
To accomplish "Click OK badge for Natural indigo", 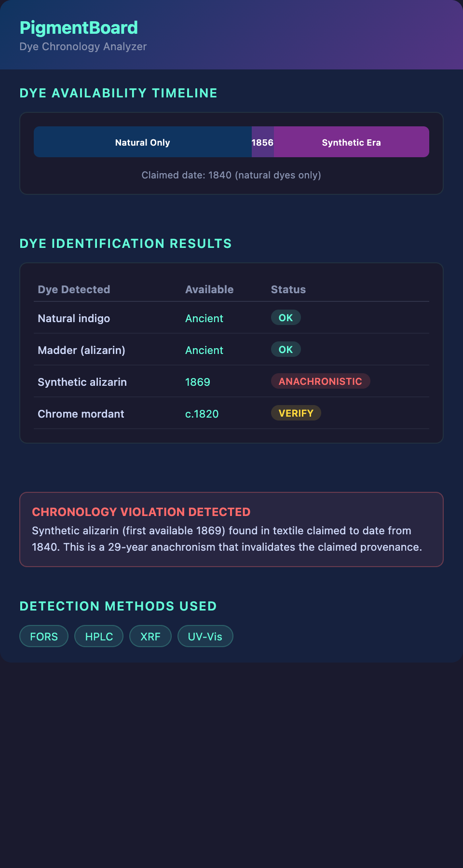I will 286,318.
